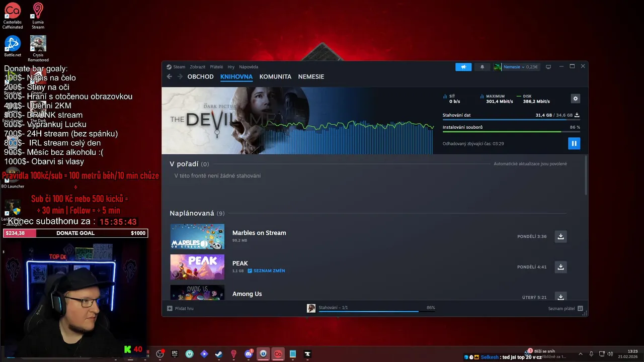Open Crysis Remastered desktop shortcut
The height and width of the screenshot is (362, 644).
(38, 49)
